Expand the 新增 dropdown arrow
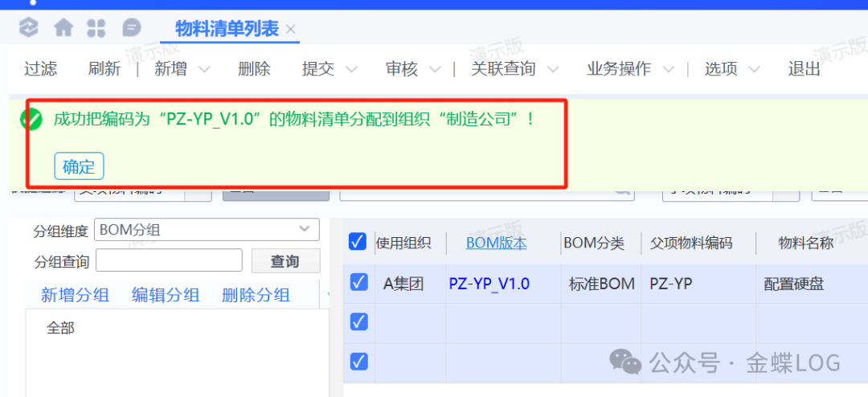 coord(204,70)
